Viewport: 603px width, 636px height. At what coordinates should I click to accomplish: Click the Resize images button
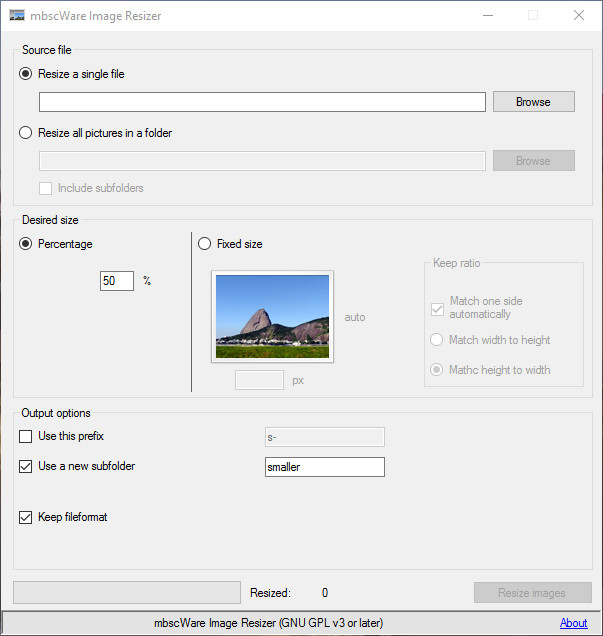click(533, 593)
